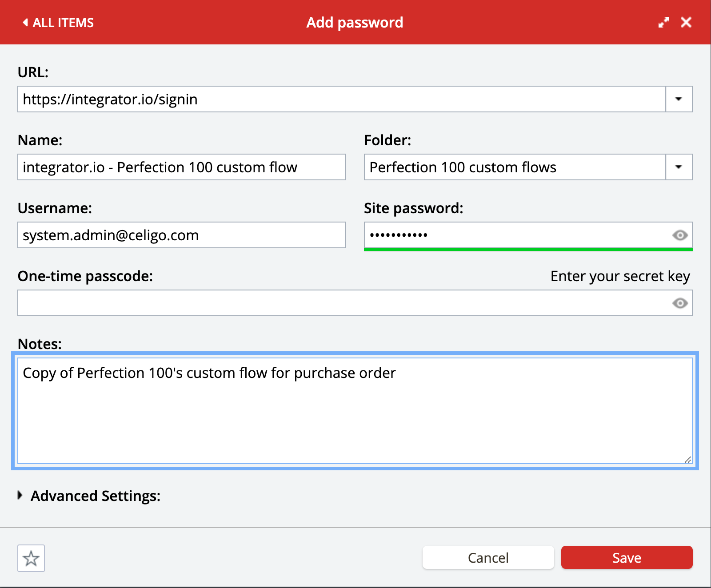Click the favorite star icon
The width and height of the screenshot is (711, 588).
(x=31, y=558)
